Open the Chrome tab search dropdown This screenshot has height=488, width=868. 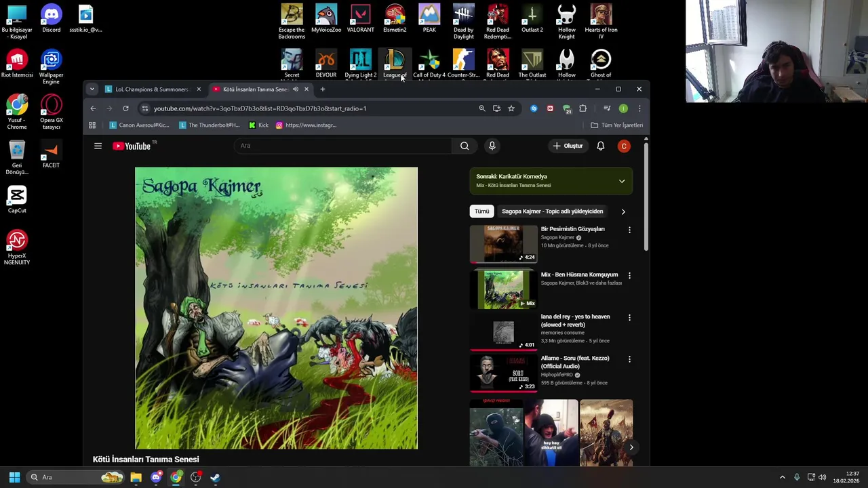[x=92, y=89]
